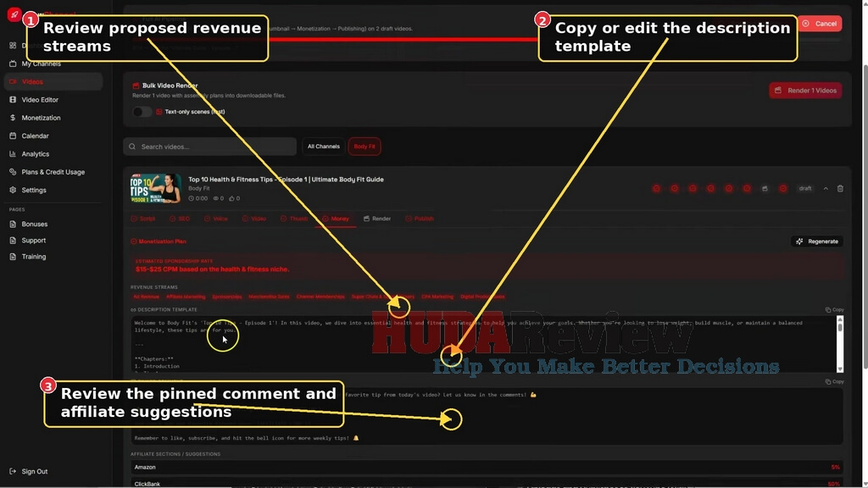This screenshot has width=868, height=488.
Task: Click the draft status badge
Action: coord(805,189)
